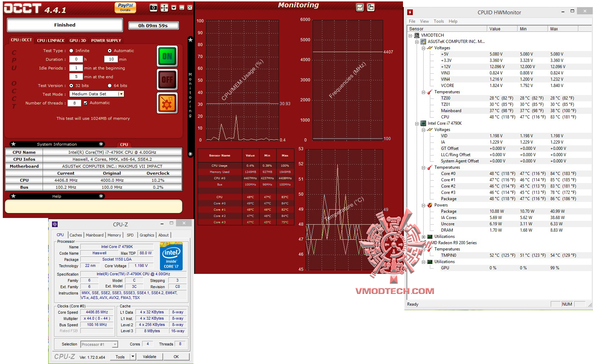Collapse the Monitoring side panel arrow
This screenshot has height=364, width=593.
(190, 154)
